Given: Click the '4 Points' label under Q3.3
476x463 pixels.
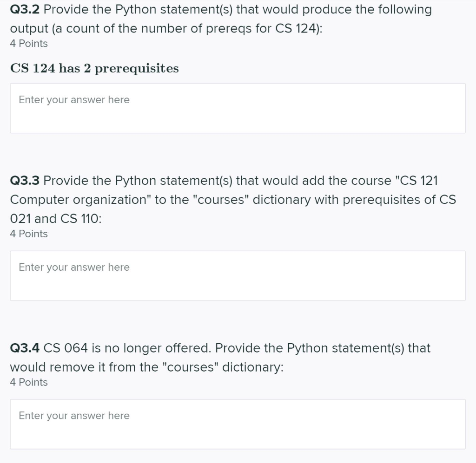Looking at the screenshot, I should point(29,234).
